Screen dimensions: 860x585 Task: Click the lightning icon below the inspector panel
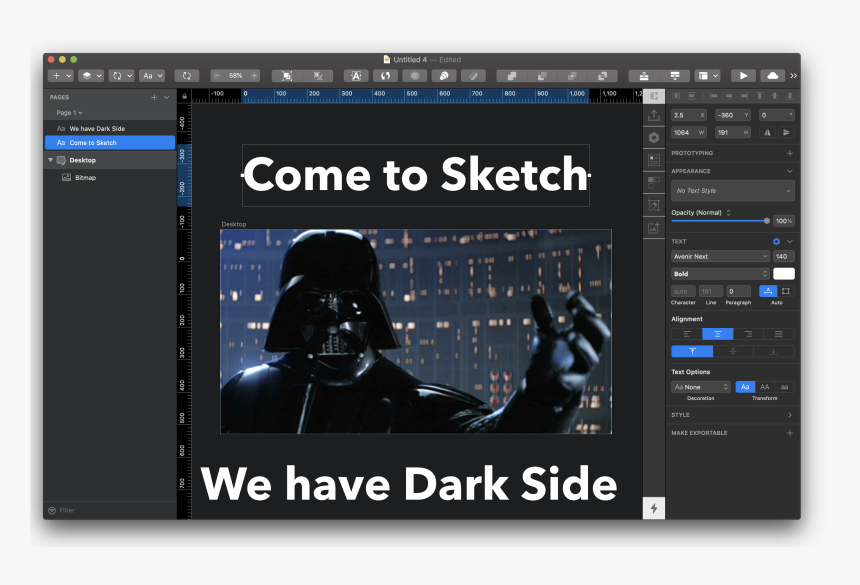coord(654,508)
